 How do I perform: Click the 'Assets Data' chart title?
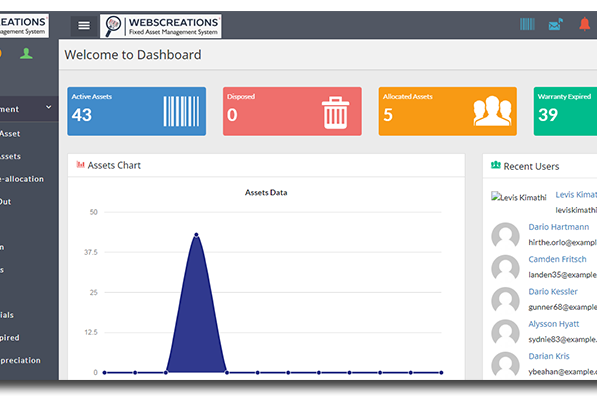pos(266,193)
